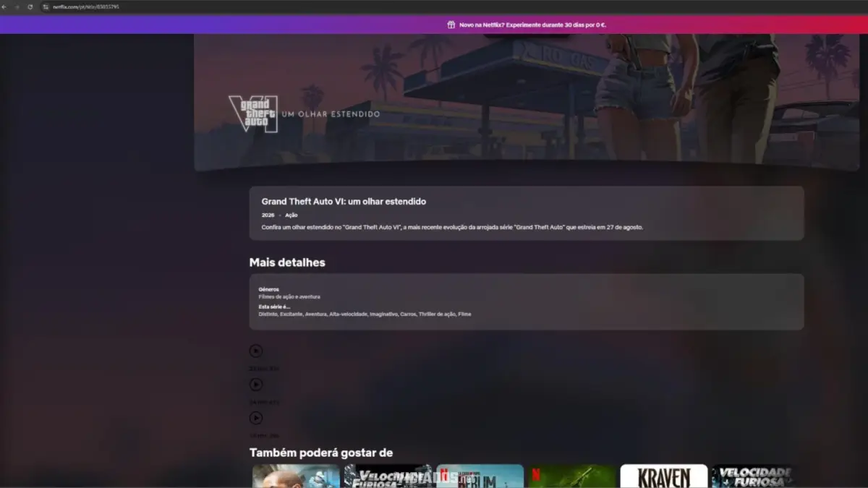The height and width of the screenshot is (488, 868).
Task: Click the 'Alta-velocidade' tag
Action: click(348, 314)
